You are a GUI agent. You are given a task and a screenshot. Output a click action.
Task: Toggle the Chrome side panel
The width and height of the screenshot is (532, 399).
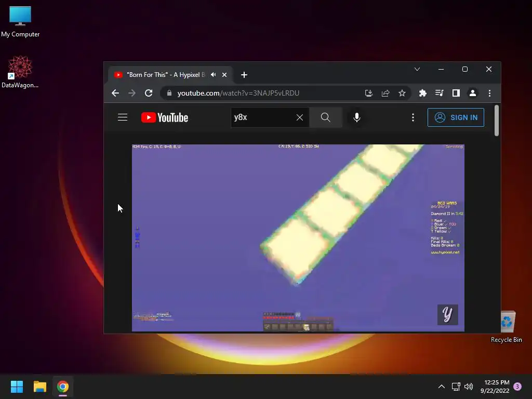pyautogui.click(x=456, y=93)
